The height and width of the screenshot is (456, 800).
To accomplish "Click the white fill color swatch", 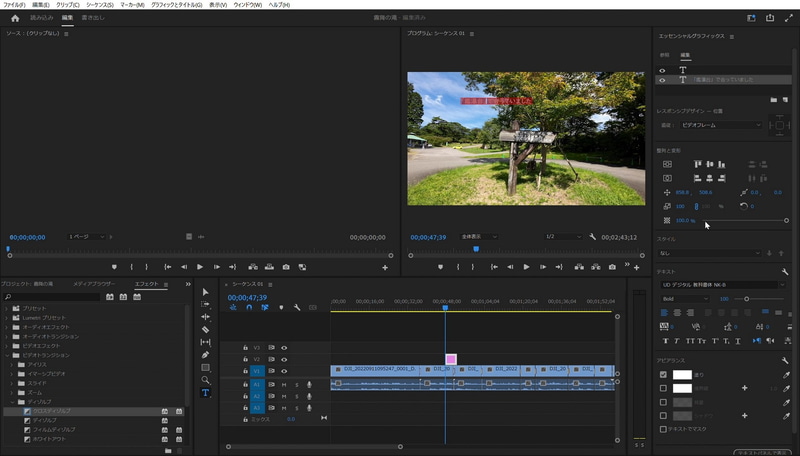I will 682,375.
